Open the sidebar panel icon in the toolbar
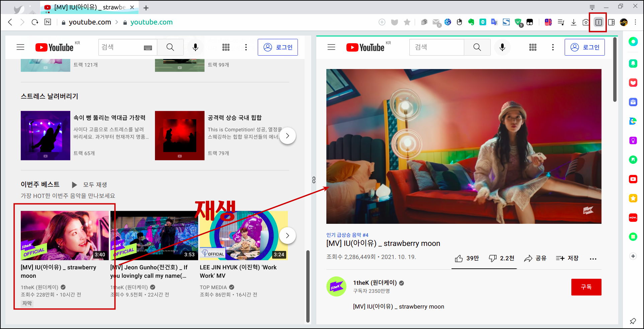The width and height of the screenshot is (644, 329). pyautogui.click(x=611, y=22)
